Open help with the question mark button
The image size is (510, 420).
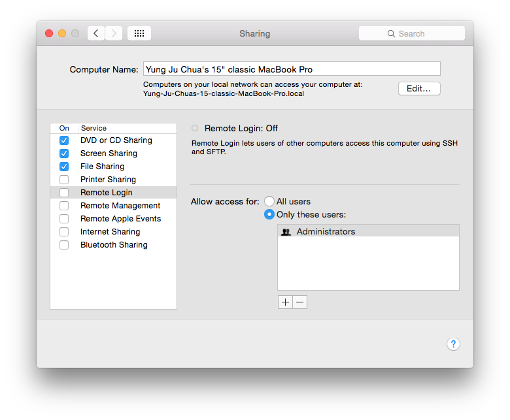453,344
